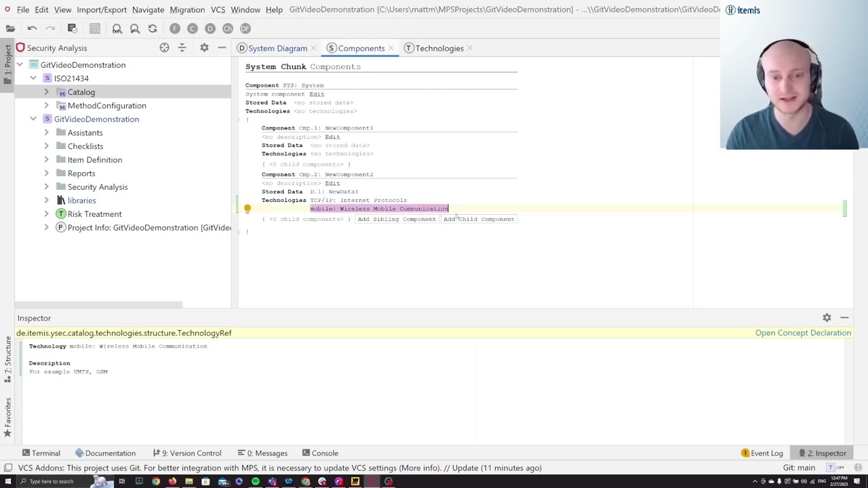
Task: Open project panel gear settings
Action: pos(204,48)
